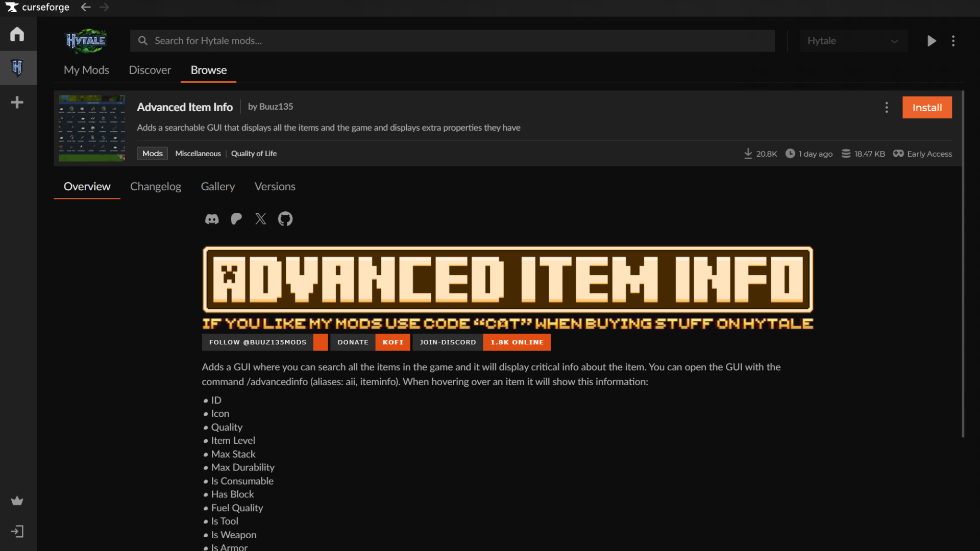The image size is (980, 551).
Task: Open the mod's X social icon
Action: (x=260, y=218)
